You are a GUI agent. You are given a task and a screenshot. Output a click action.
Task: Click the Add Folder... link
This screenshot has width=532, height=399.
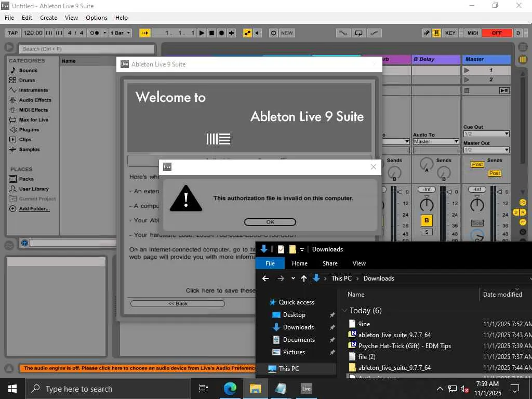pyautogui.click(x=34, y=209)
